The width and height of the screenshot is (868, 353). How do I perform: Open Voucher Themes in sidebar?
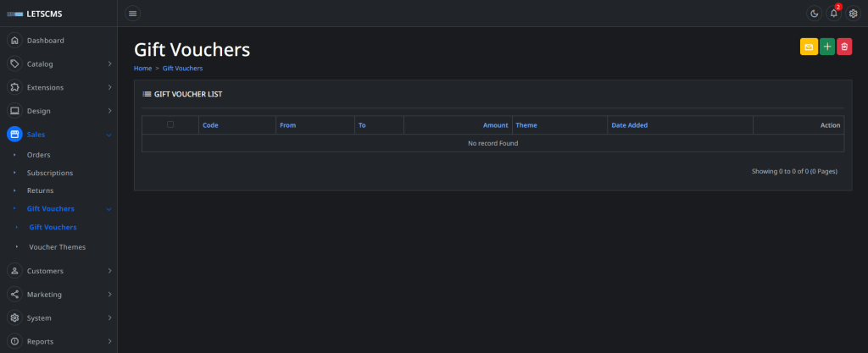pyautogui.click(x=58, y=247)
